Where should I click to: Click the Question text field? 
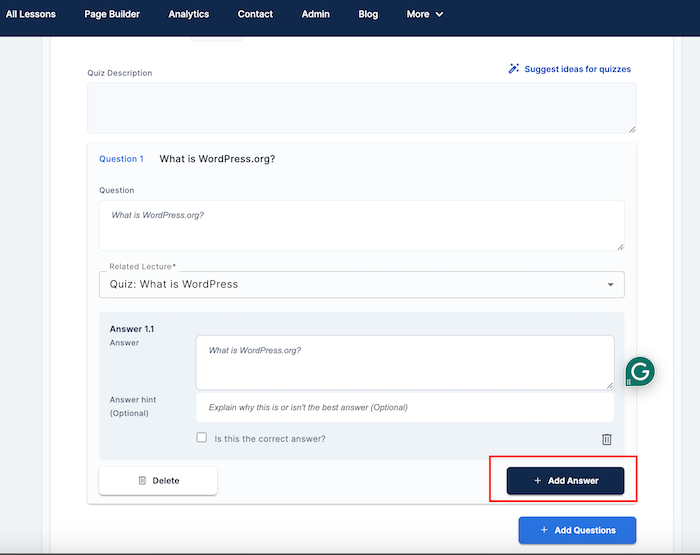click(x=362, y=225)
